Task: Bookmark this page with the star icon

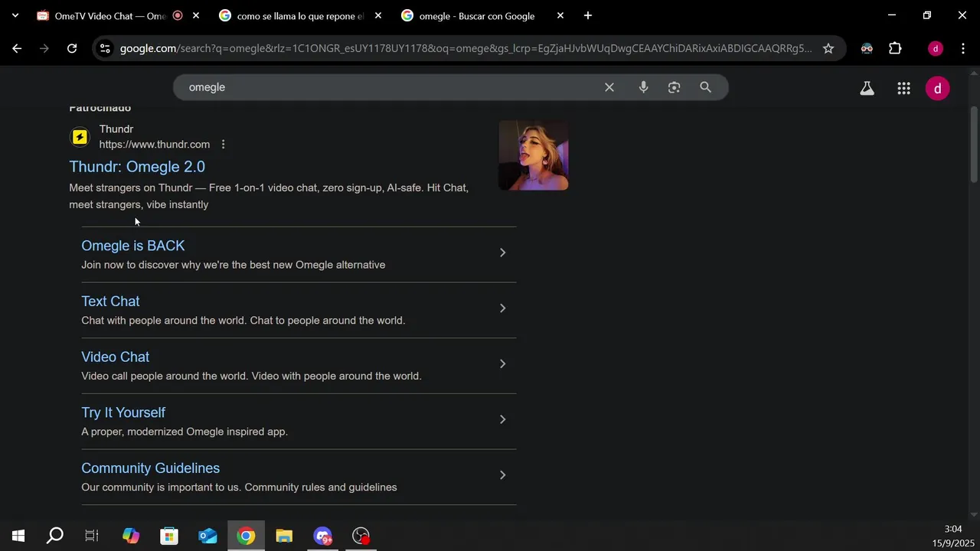Action: click(x=828, y=48)
